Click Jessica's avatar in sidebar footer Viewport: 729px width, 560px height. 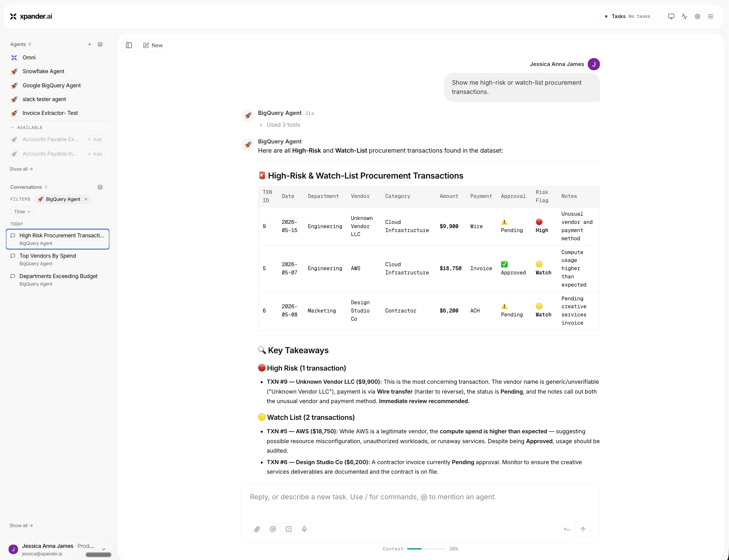[13, 549]
